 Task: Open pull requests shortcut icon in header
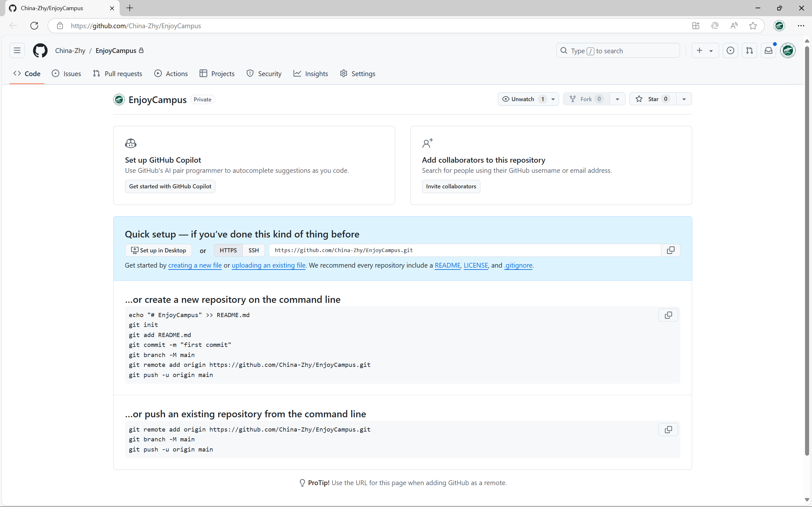749,51
